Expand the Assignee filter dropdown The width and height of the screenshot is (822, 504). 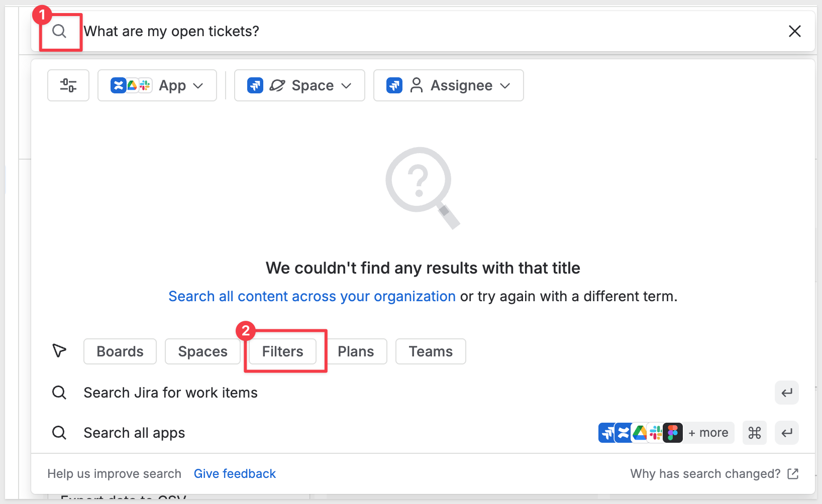pos(448,85)
